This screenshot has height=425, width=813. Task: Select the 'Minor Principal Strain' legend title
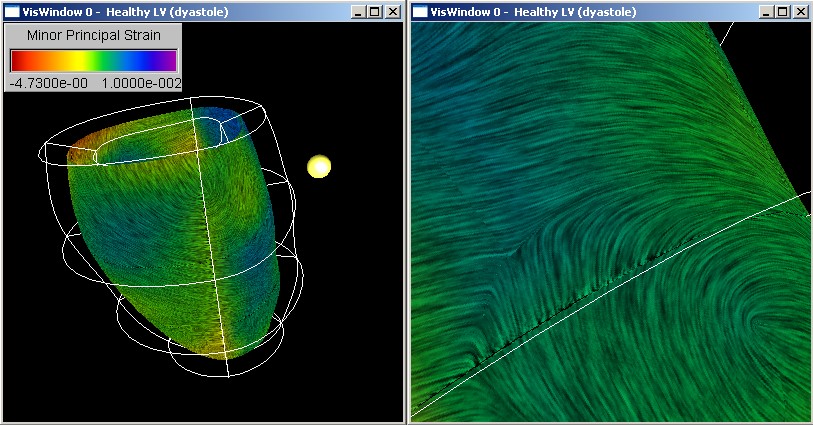point(94,35)
